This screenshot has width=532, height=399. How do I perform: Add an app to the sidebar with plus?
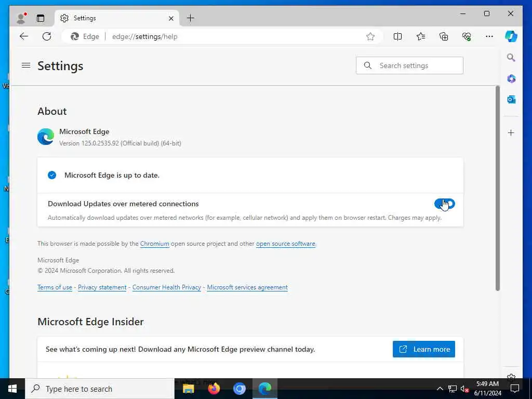[511, 132]
